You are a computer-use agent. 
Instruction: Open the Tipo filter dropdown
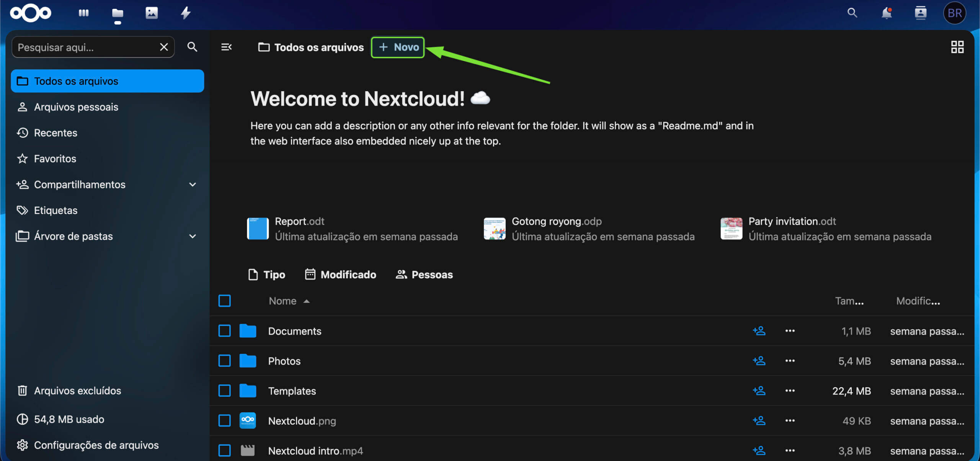(267, 275)
